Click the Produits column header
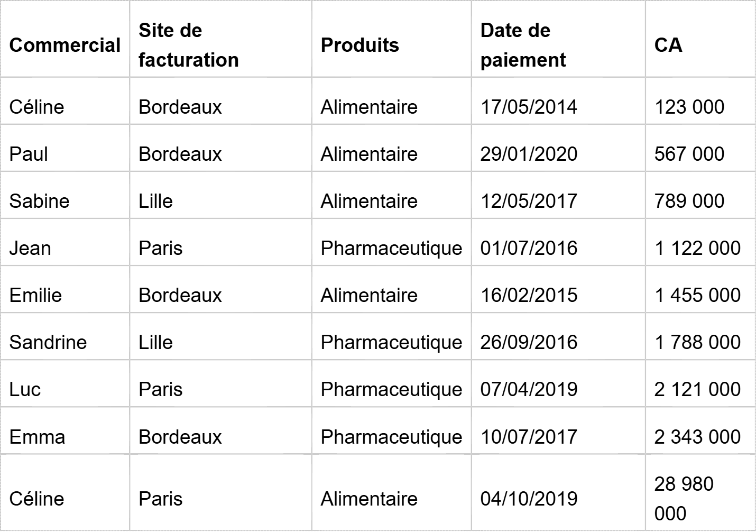Image resolution: width=756 pixels, height=532 pixels. coord(359,45)
